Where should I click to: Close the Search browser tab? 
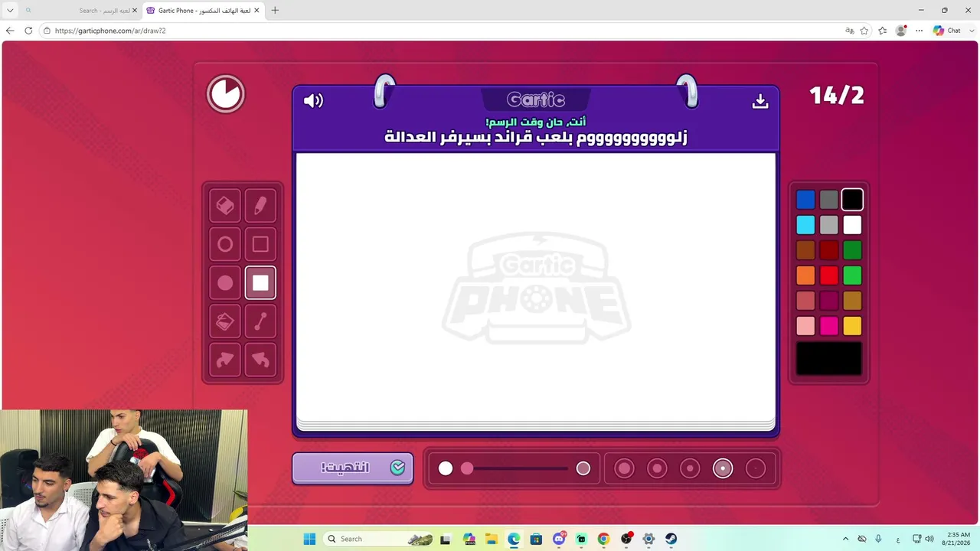point(135,11)
